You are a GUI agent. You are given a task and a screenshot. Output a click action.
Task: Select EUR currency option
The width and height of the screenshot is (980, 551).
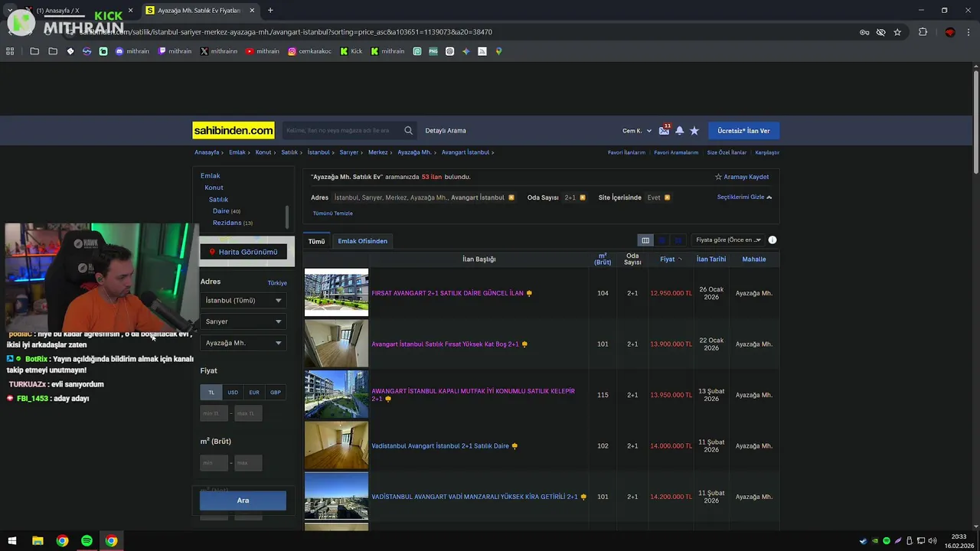click(254, 393)
